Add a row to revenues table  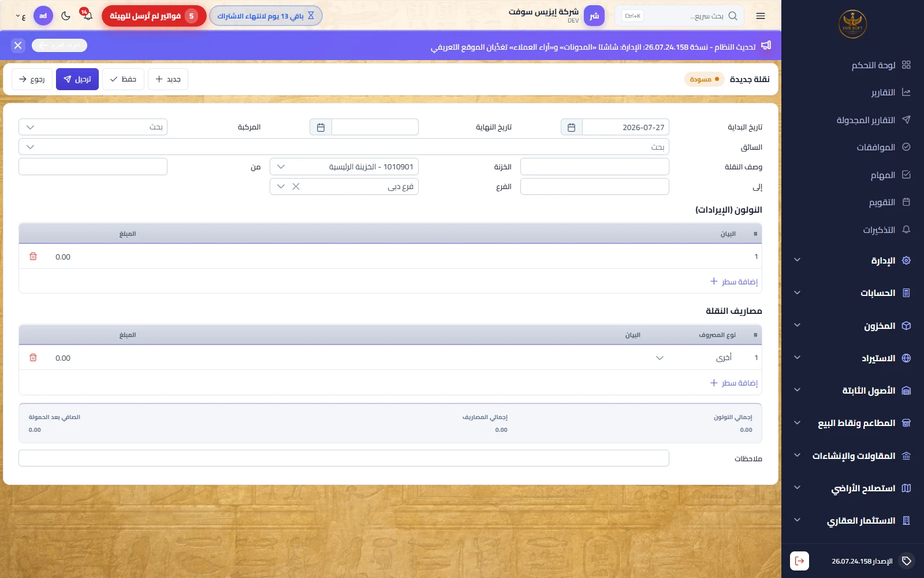[x=733, y=281]
